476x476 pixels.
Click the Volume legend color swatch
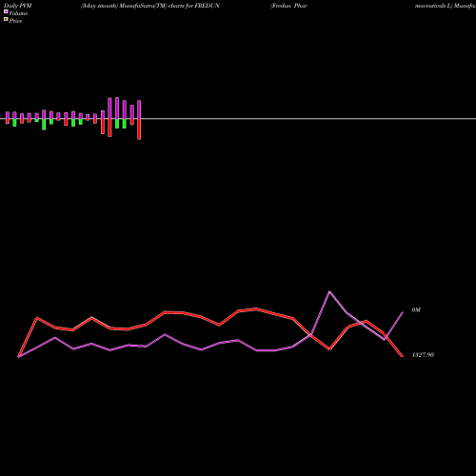point(6,11)
